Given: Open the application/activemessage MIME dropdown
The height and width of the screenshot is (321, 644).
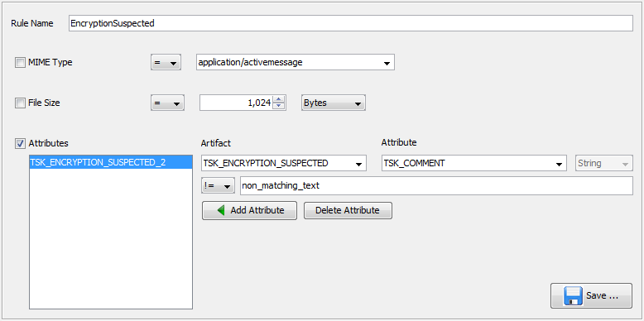Looking at the screenshot, I should [296, 63].
